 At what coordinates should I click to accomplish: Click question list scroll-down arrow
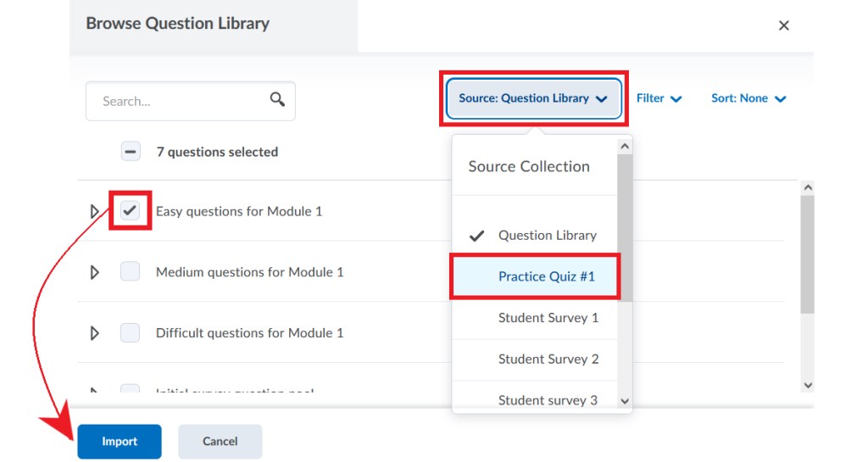(x=808, y=385)
